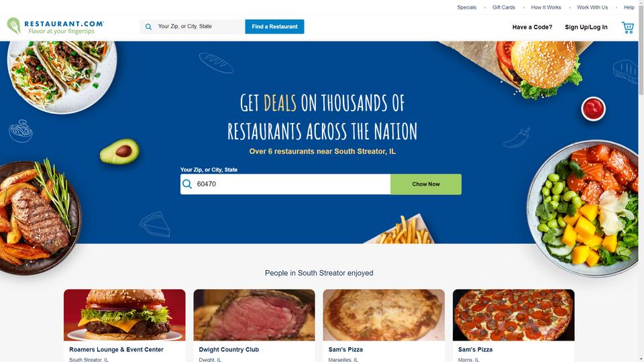Click the hero search magnifier icon
Viewport: 644px width, 362px height.
[187, 184]
